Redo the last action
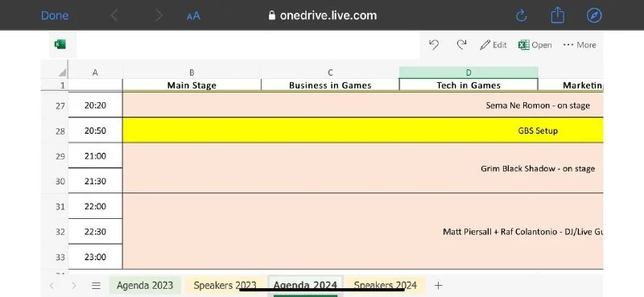 pyautogui.click(x=461, y=45)
